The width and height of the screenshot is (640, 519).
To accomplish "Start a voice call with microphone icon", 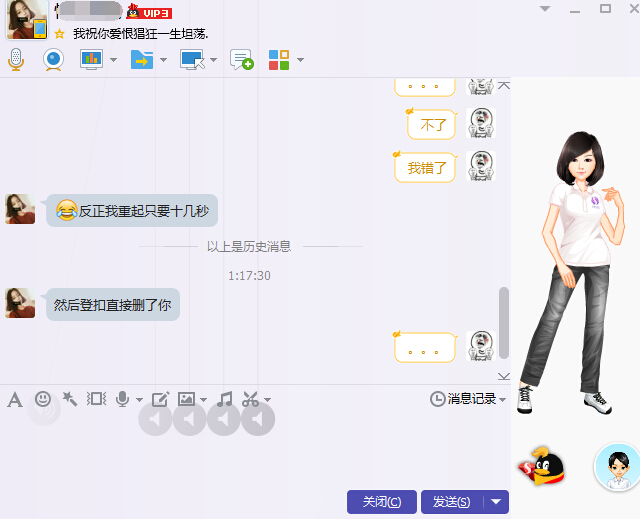I will coord(16,60).
